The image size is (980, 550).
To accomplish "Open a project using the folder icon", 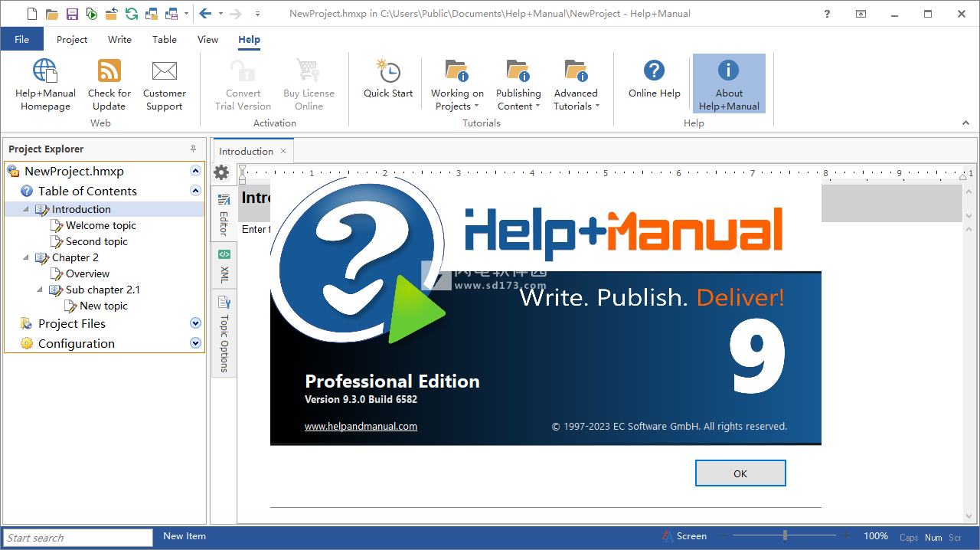I will [52, 14].
